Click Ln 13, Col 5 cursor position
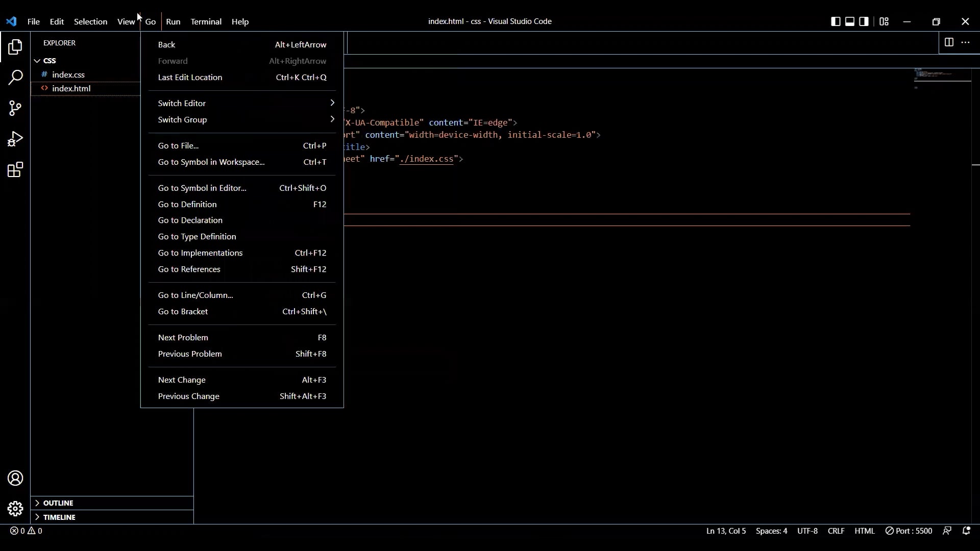This screenshot has width=980, height=551. (x=726, y=531)
